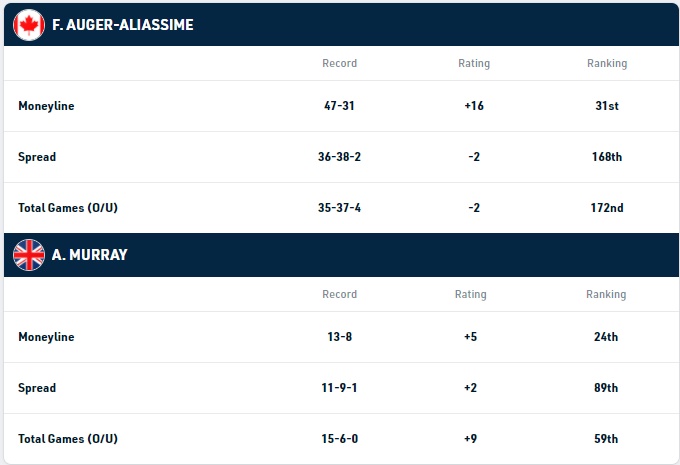
Task: Click Auger-Aliassime's Total Games (O/U) label
Action: click(x=68, y=208)
